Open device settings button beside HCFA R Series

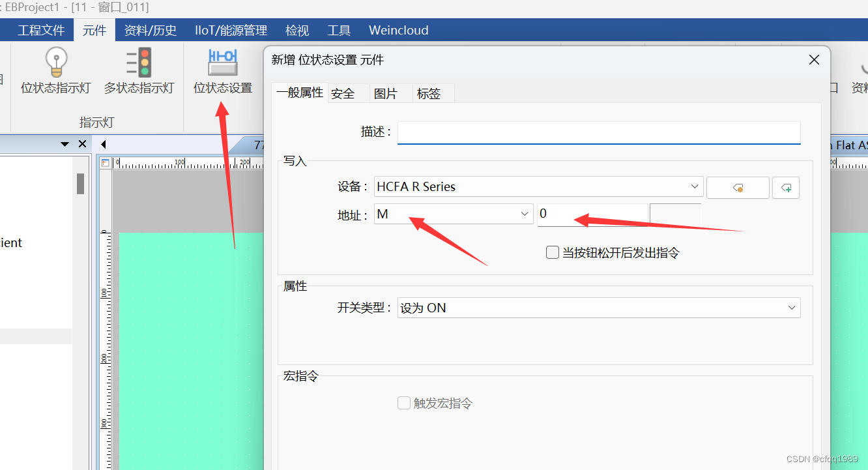(738, 187)
